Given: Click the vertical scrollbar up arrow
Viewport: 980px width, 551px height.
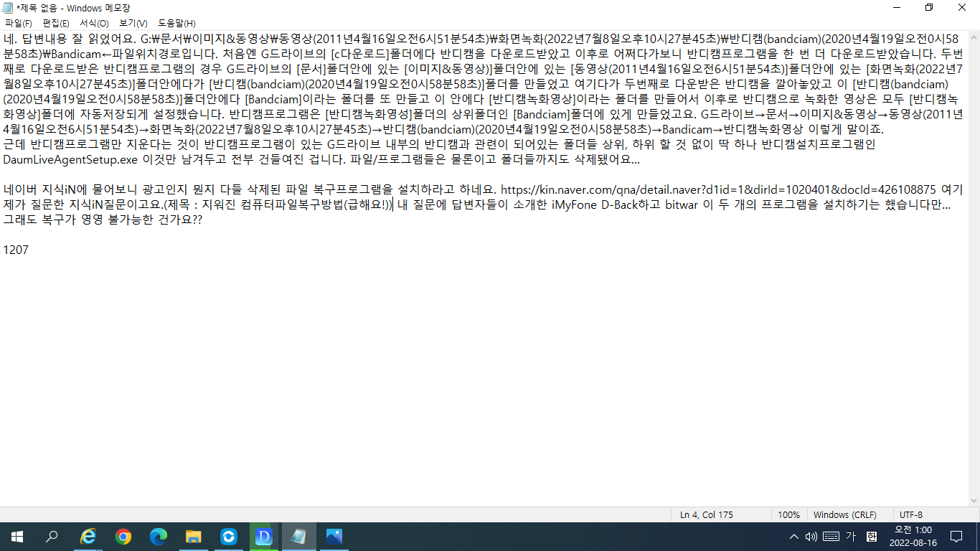Looking at the screenshot, I should (x=974, y=37).
